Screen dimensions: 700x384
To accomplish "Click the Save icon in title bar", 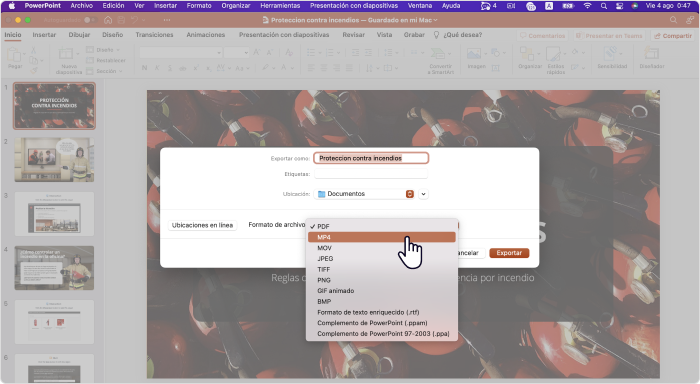I will pyautogui.click(x=121, y=20).
